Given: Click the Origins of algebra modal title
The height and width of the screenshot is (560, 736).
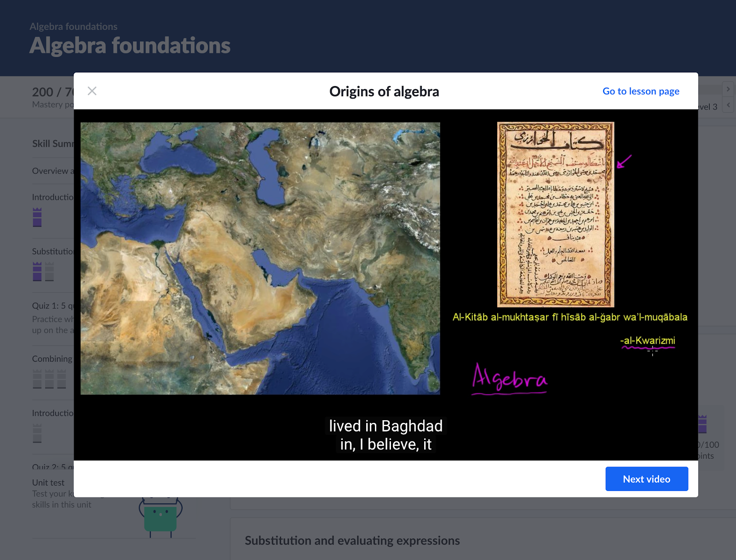Looking at the screenshot, I should point(384,92).
